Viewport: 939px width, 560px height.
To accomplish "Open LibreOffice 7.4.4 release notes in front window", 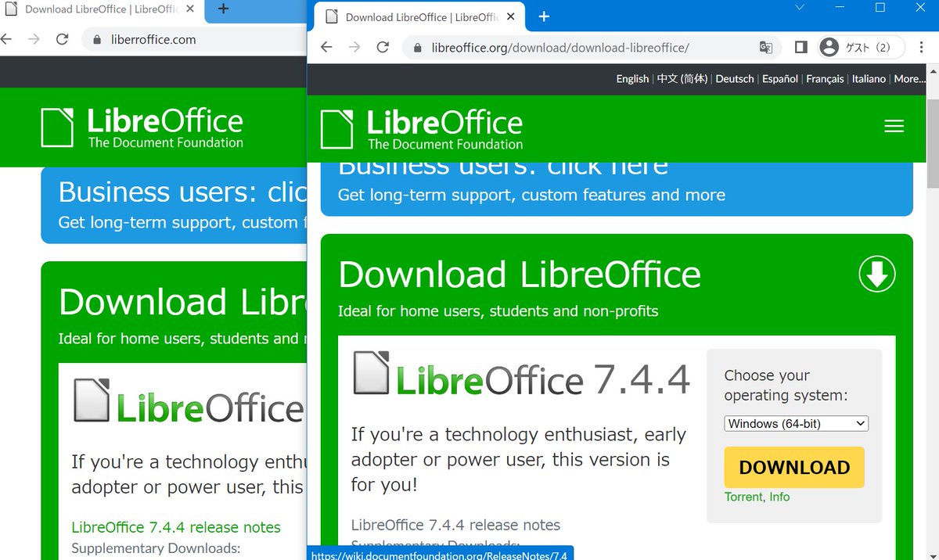I will click(x=455, y=525).
